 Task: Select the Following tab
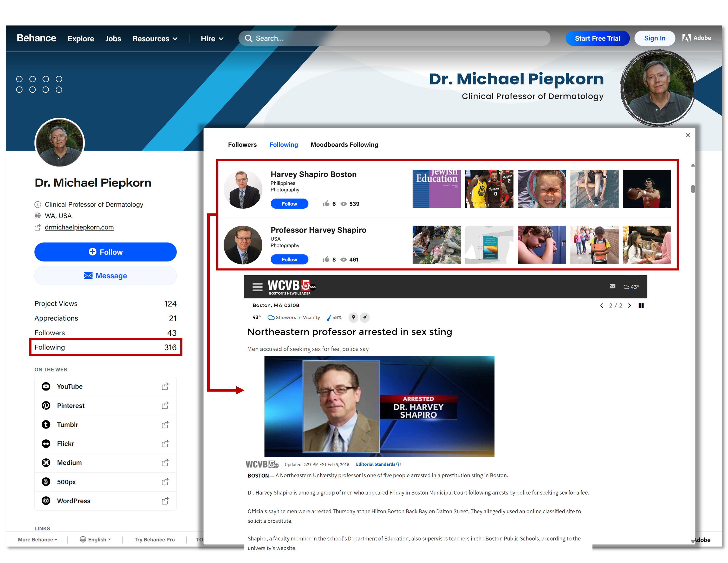pos(284,145)
